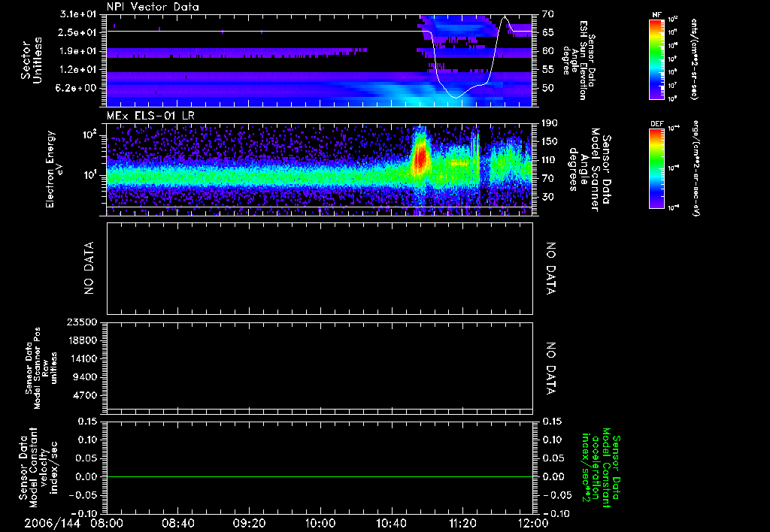Click the DEF color scale bar

click(656, 168)
